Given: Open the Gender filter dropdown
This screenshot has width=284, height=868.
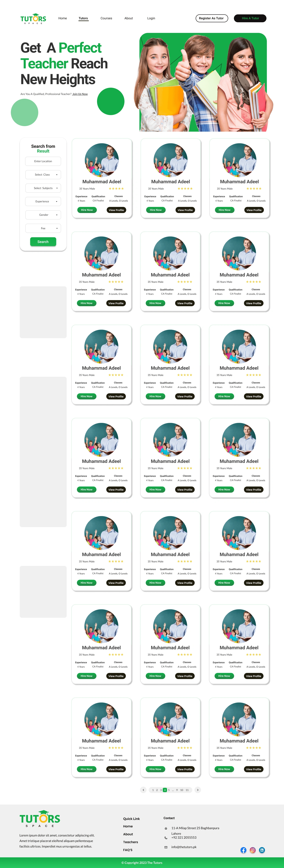Looking at the screenshot, I should coord(43,215).
